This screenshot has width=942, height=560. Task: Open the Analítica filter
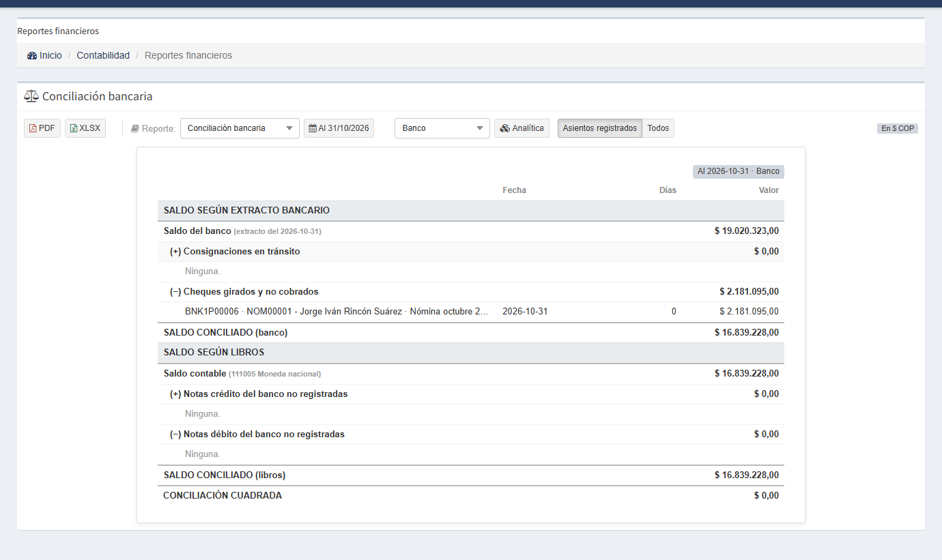522,128
